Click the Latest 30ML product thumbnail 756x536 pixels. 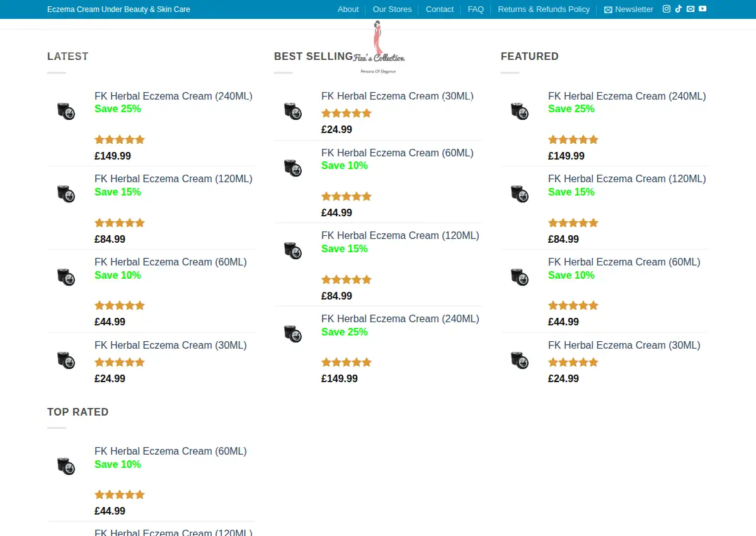tap(66, 359)
